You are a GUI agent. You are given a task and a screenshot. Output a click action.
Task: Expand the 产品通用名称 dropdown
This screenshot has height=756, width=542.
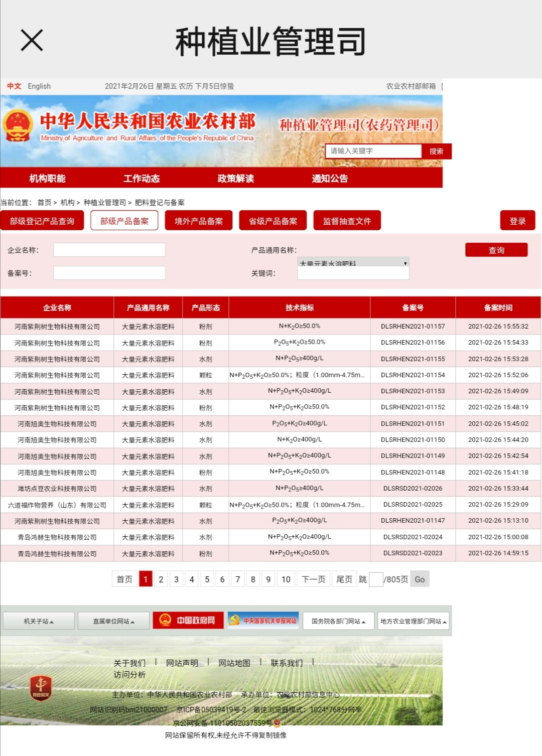[353, 262]
